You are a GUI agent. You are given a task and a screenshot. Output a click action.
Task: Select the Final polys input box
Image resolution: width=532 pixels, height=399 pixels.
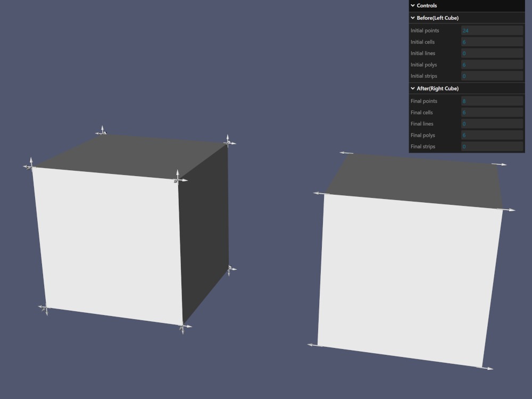(492, 135)
